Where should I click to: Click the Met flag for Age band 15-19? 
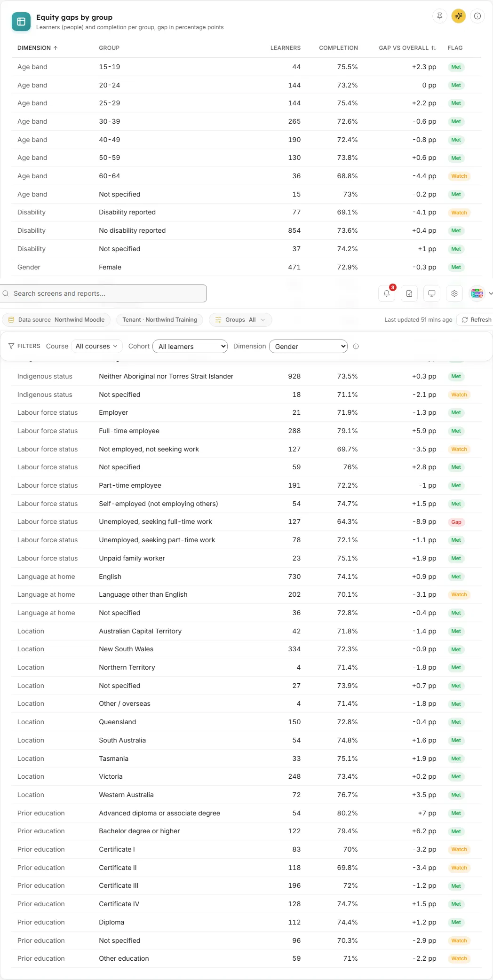coord(456,67)
